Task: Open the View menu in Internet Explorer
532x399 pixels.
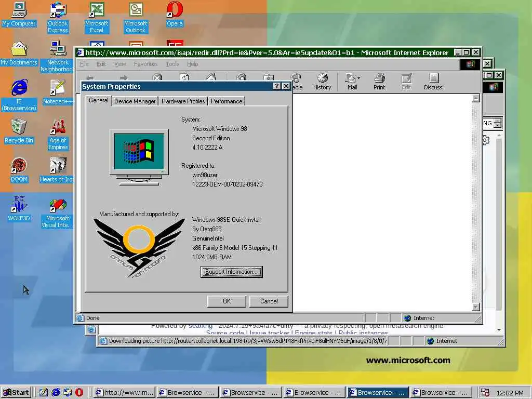Action: click(x=120, y=64)
